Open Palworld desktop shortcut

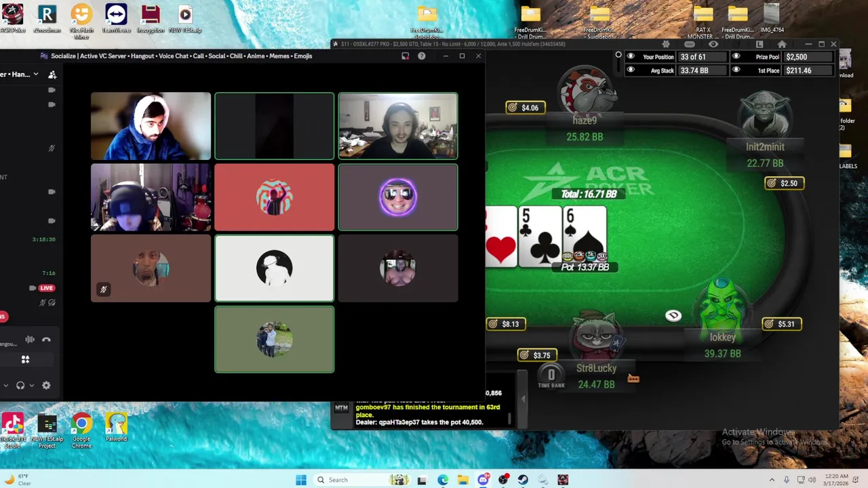[116, 428]
